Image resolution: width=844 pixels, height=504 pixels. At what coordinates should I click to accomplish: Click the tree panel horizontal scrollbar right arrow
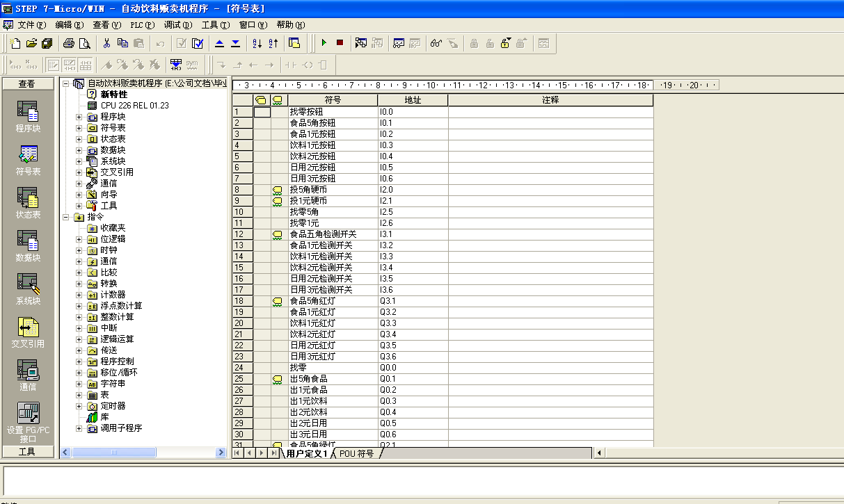click(x=221, y=453)
